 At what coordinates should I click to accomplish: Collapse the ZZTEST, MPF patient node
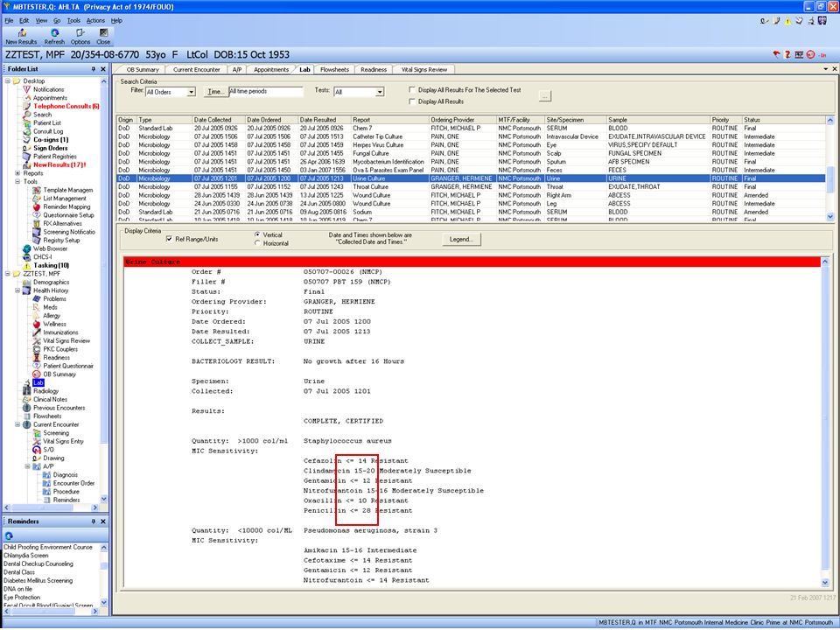tap(8, 274)
